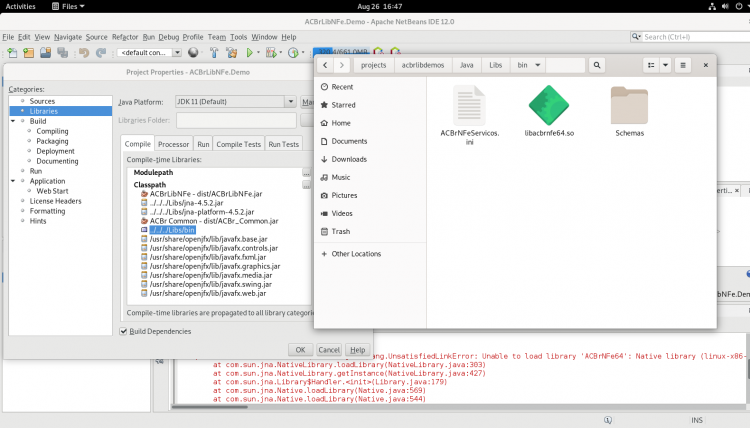
Task: Click the file browser search icon
Action: coord(596,65)
